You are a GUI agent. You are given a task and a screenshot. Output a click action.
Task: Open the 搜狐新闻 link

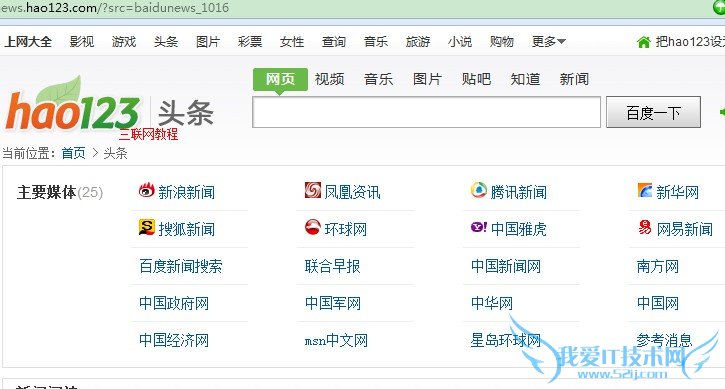click(186, 229)
